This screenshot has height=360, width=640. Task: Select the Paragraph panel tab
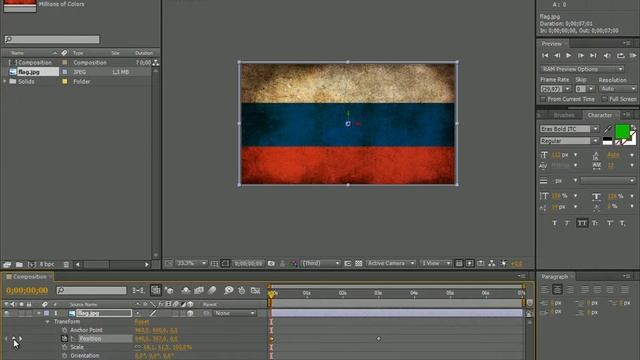[554, 277]
